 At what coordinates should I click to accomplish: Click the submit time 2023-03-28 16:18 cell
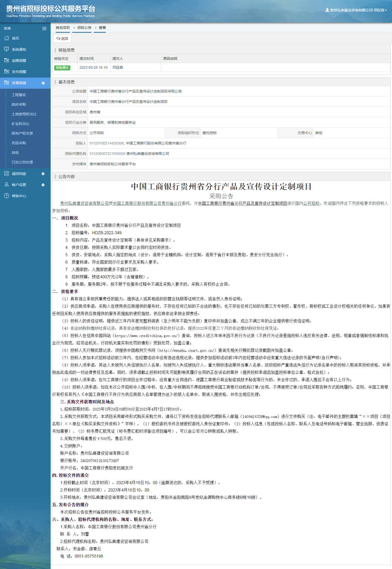pos(93,67)
